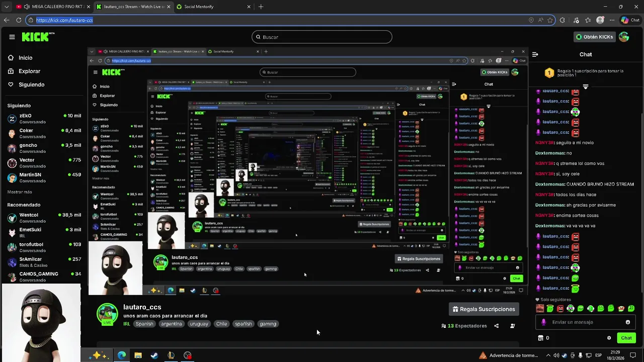Click the KICK logo
The width and height of the screenshot is (644, 362).
point(38,37)
